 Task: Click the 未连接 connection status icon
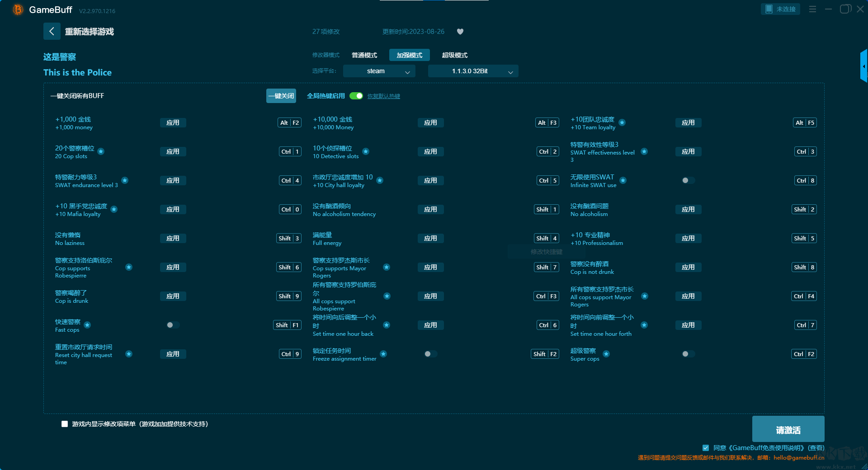[x=769, y=9]
